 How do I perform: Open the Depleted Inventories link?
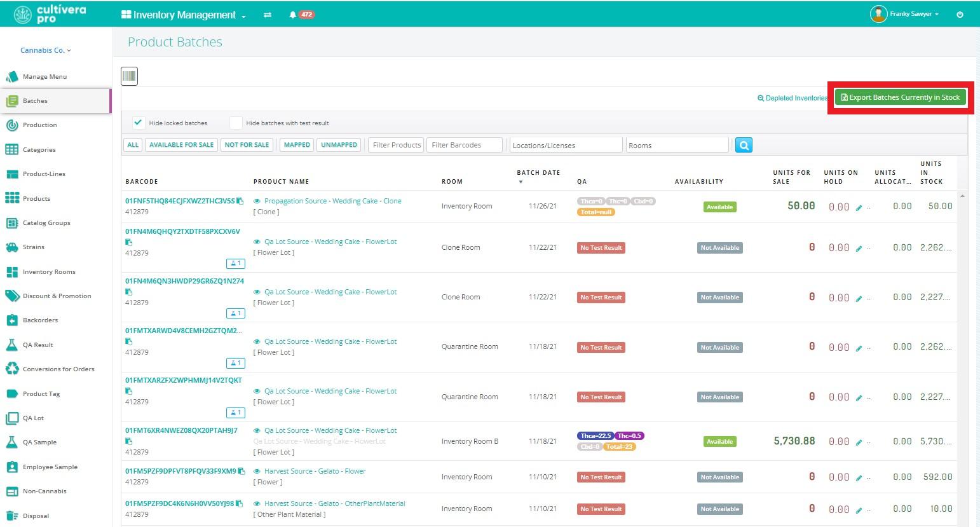tap(793, 98)
